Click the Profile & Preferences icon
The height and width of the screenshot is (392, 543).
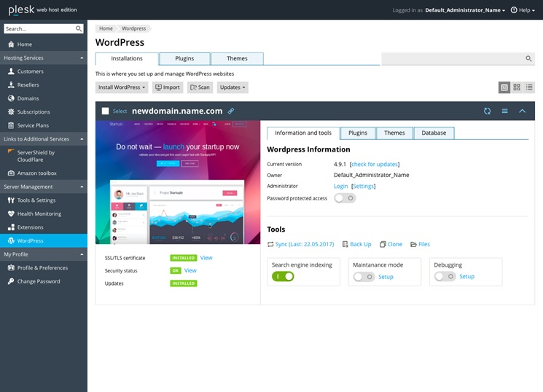tap(11, 267)
